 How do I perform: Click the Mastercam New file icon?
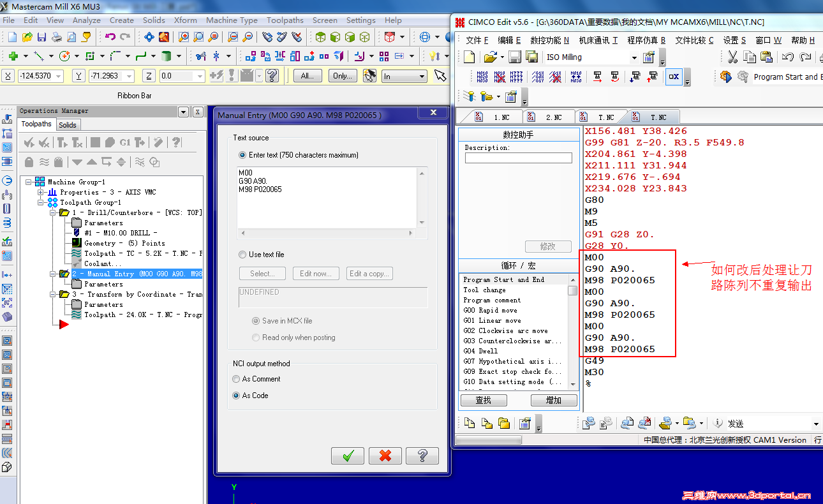click(x=13, y=37)
